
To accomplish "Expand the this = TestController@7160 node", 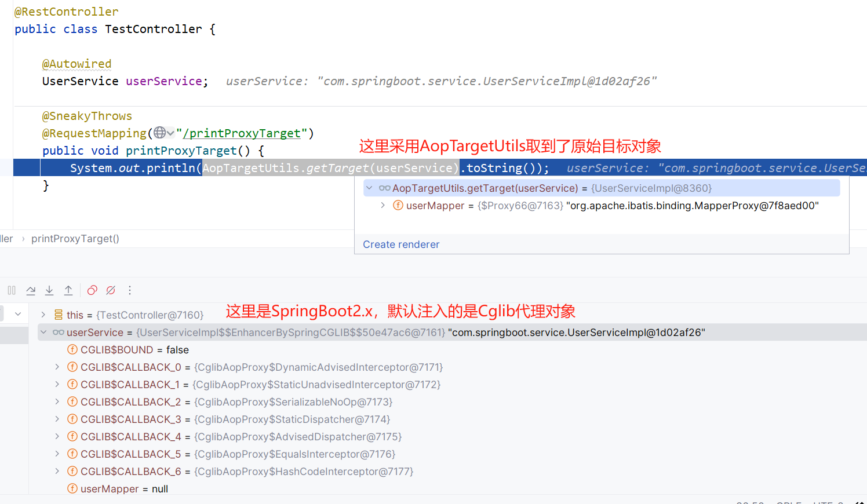I will point(43,315).
